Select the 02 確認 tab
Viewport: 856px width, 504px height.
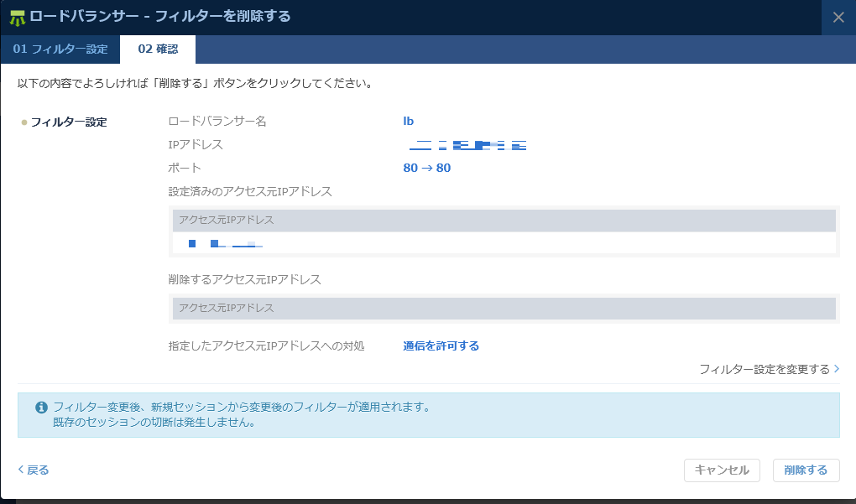click(159, 49)
